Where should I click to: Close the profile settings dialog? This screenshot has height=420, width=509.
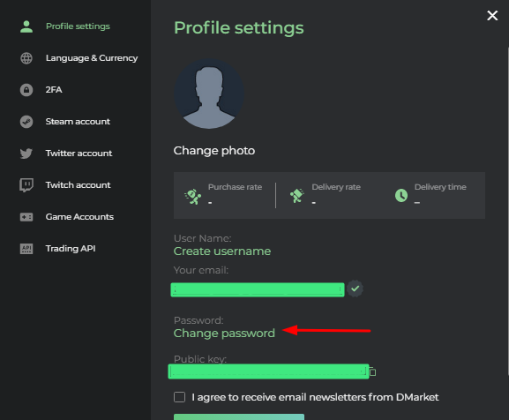pyautogui.click(x=492, y=15)
